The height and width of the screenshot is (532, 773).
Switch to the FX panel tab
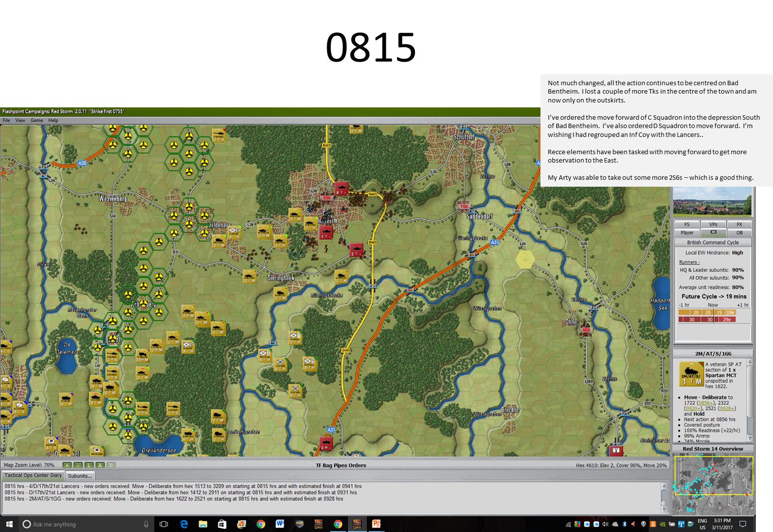[x=739, y=225]
